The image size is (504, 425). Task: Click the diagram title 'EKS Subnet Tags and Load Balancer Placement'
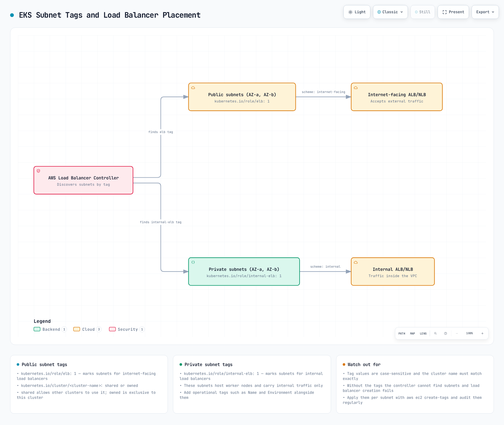(110, 15)
